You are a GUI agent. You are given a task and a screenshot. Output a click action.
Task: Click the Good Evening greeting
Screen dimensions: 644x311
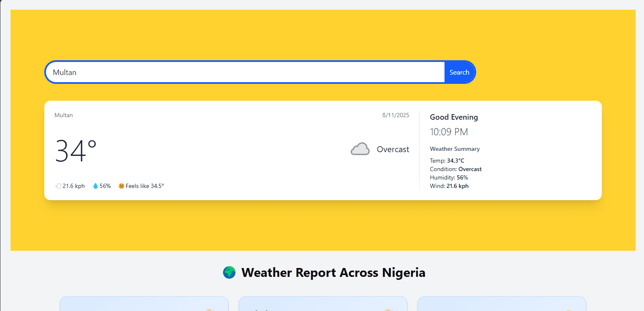[454, 117]
